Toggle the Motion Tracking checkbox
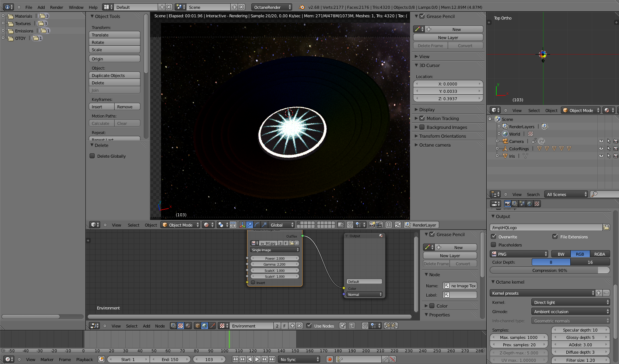Screen dimensions: 619x364 (422, 118)
